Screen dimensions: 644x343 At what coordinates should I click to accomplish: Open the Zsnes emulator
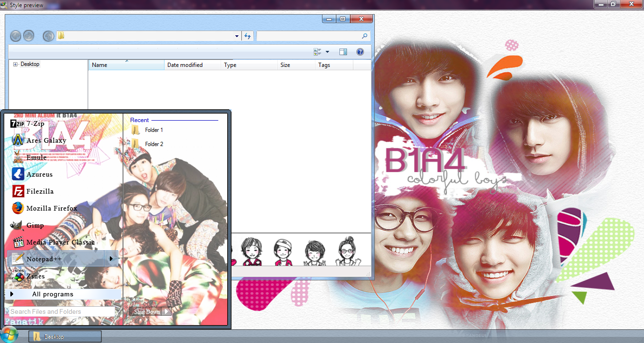(x=34, y=276)
